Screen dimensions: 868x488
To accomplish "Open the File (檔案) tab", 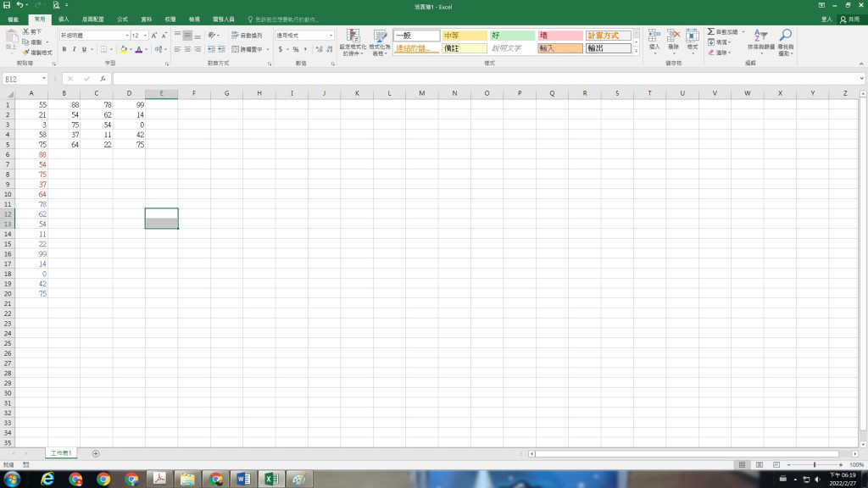I will click(x=13, y=19).
